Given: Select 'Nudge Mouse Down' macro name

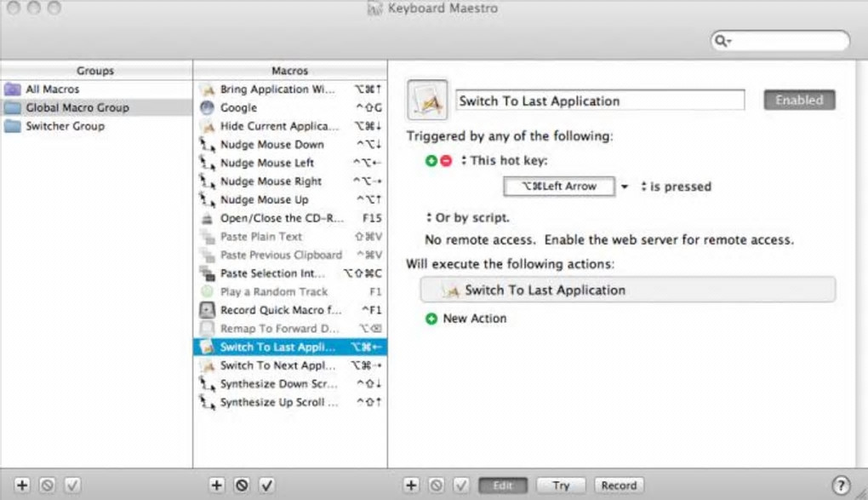Looking at the screenshot, I should point(271,145).
